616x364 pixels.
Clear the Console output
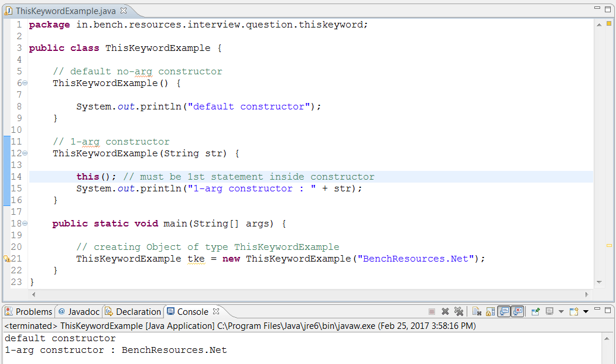[477, 311]
